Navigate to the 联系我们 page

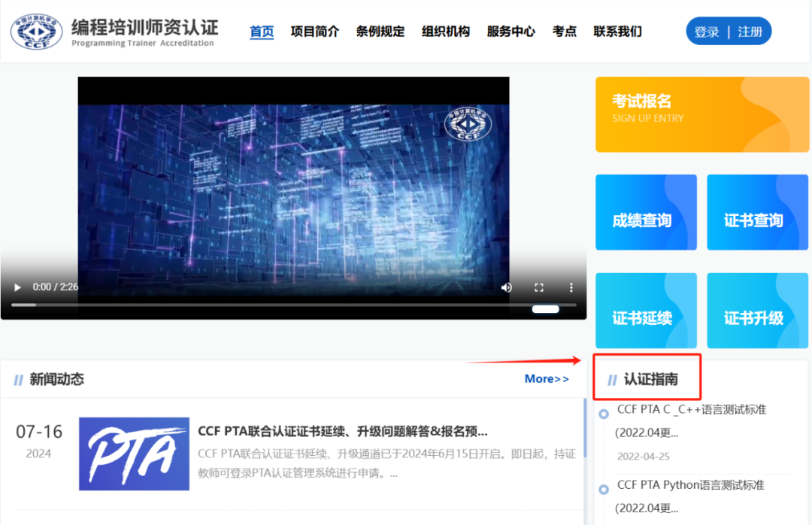coord(617,31)
